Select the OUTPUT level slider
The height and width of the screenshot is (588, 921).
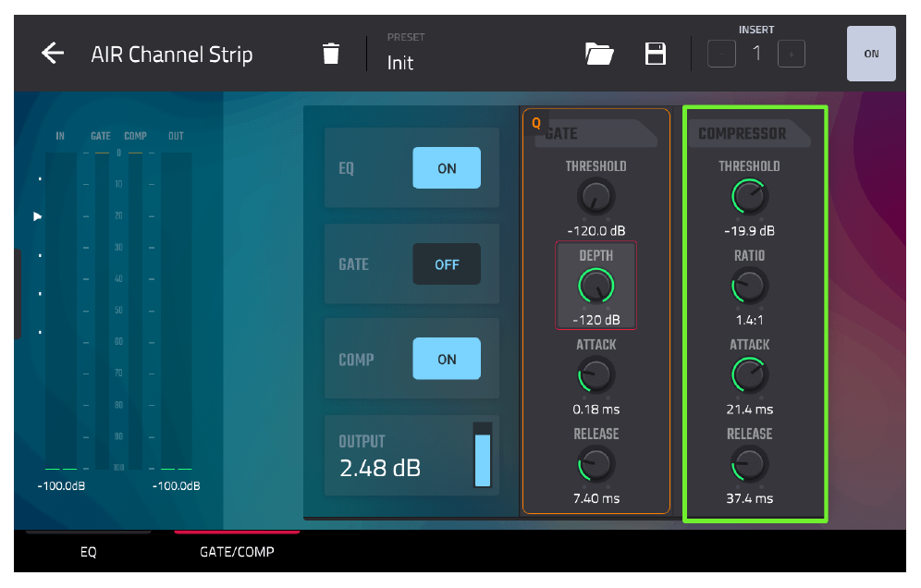pos(483,455)
